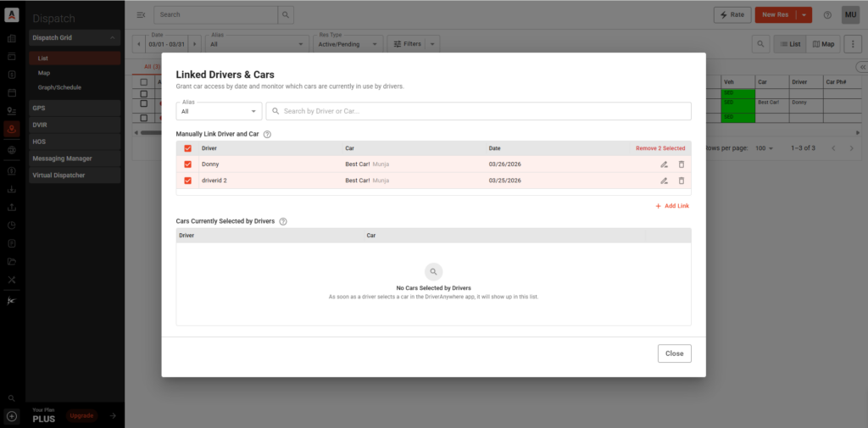This screenshot has width=868, height=428.
Task: Uncheck the Donny row checkbox
Action: [187, 164]
